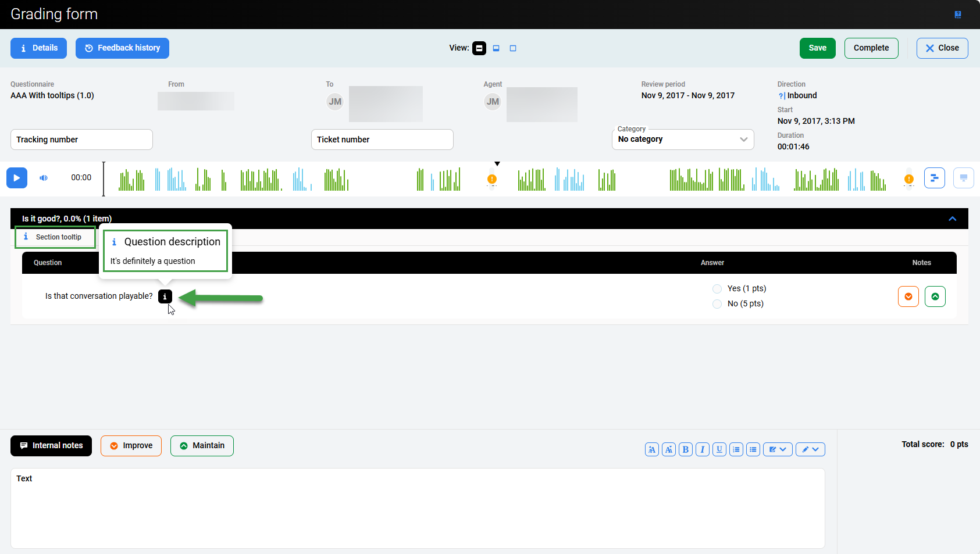Open the No category dropdown
The image size is (980, 554).
(683, 140)
